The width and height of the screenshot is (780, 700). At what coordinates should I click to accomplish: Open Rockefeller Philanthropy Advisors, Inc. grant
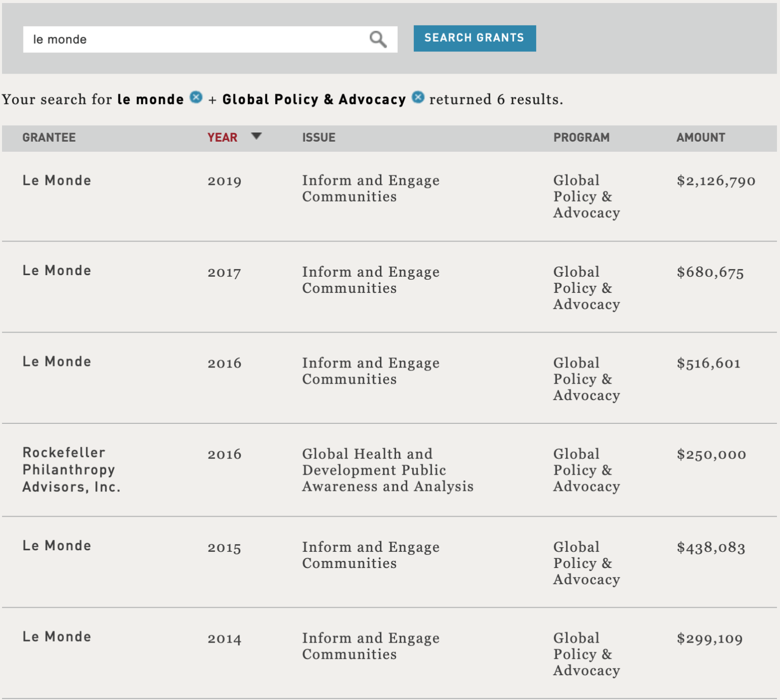[72, 470]
